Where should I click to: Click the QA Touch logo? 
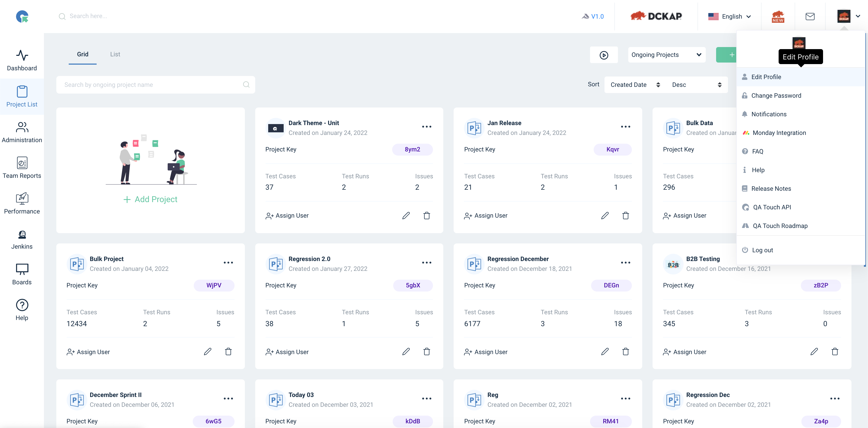pos(22,17)
